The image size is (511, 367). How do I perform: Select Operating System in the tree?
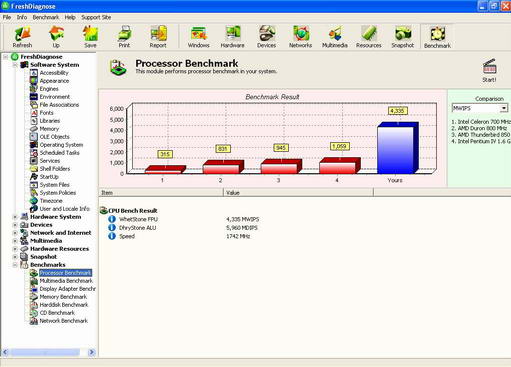(x=61, y=145)
